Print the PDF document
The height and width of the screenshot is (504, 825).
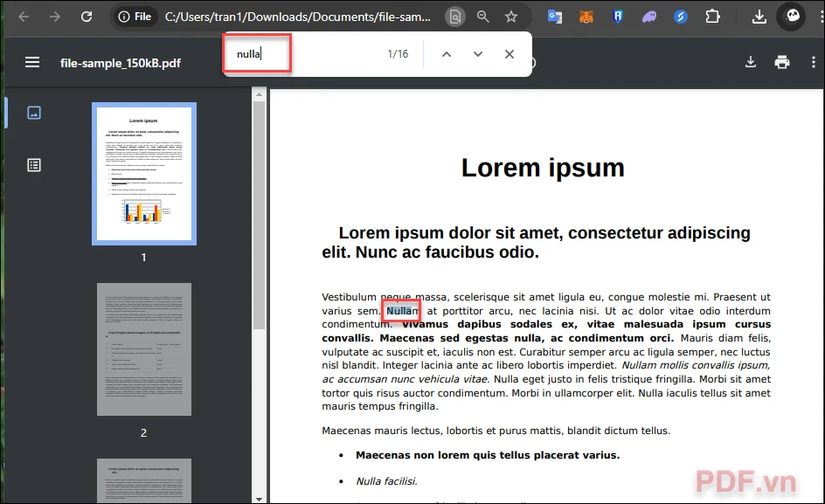click(782, 62)
